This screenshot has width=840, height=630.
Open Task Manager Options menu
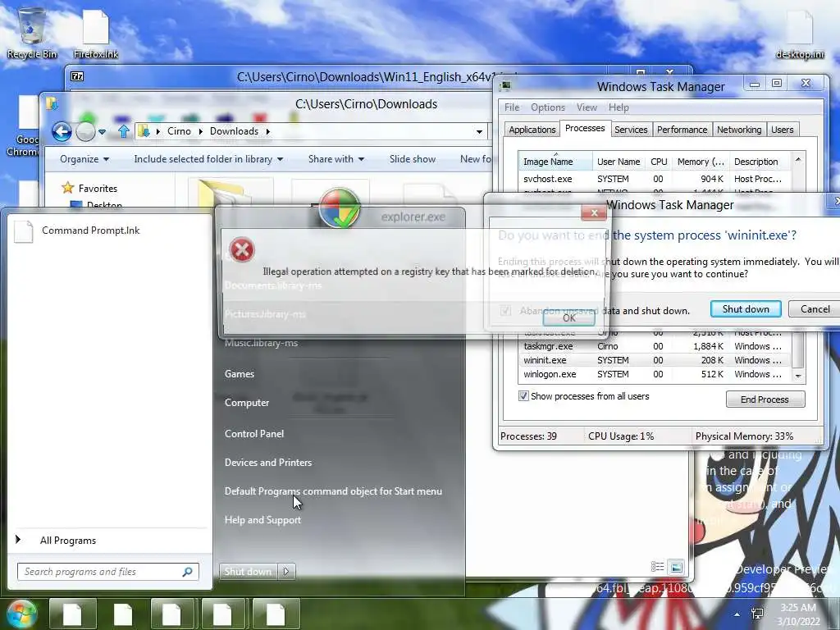tap(547, 107)
